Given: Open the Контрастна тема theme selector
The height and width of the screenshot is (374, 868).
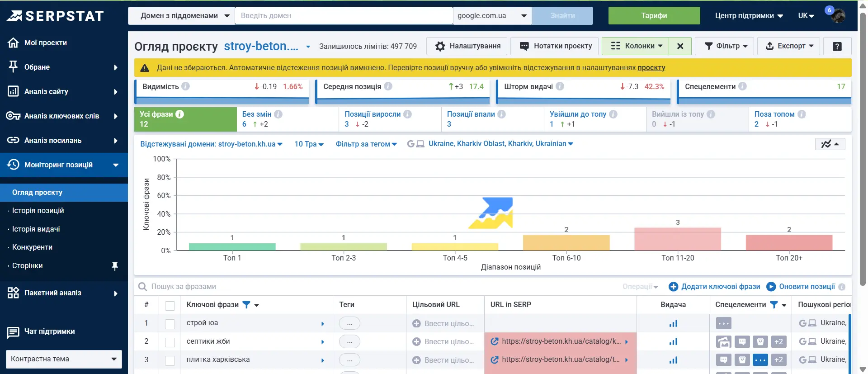Looking at the screenshot, I should click(64, 359).
